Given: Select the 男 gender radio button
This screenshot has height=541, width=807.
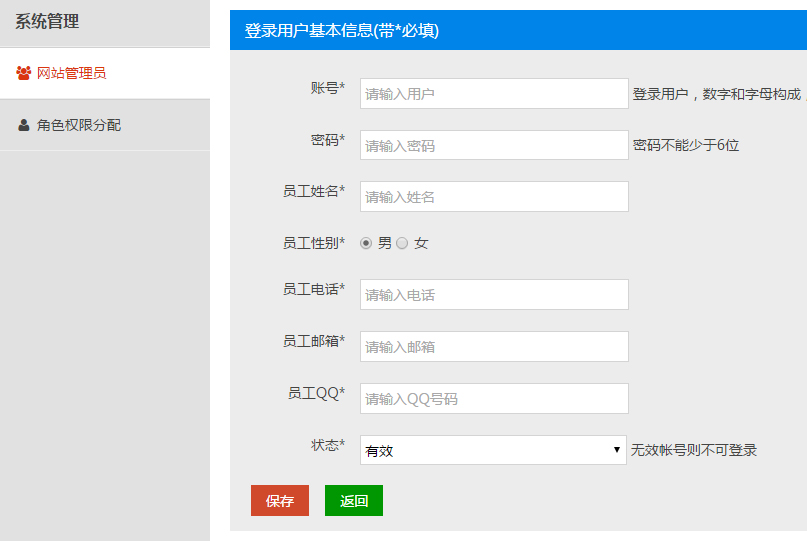Looking at the screenshot, I should [366, 243].
